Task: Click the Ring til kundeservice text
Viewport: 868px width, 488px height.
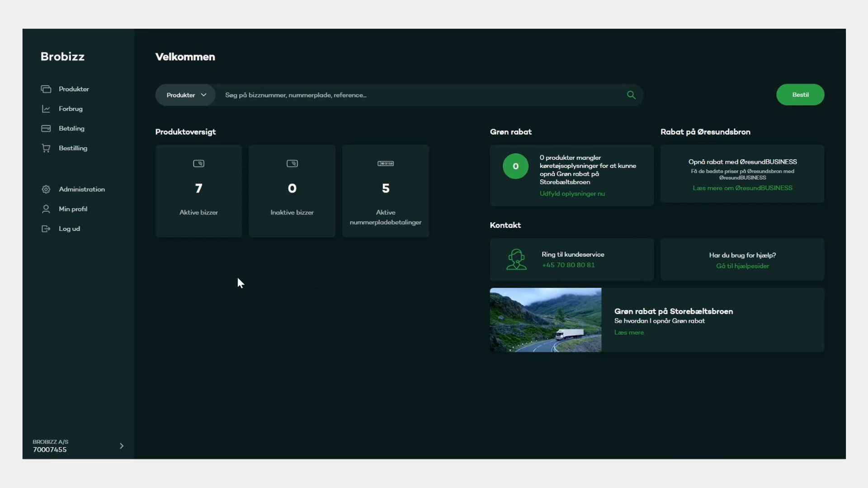Action: tap(573, 254)
